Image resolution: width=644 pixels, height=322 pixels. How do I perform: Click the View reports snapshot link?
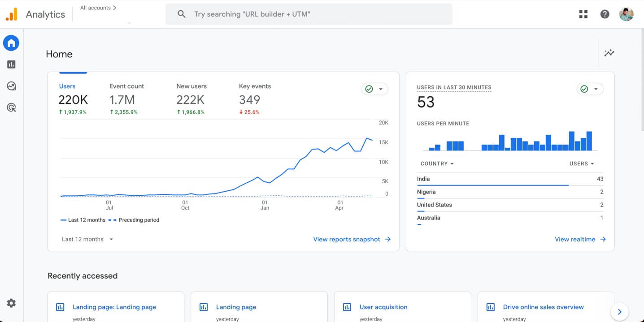[x=352, y=239]
